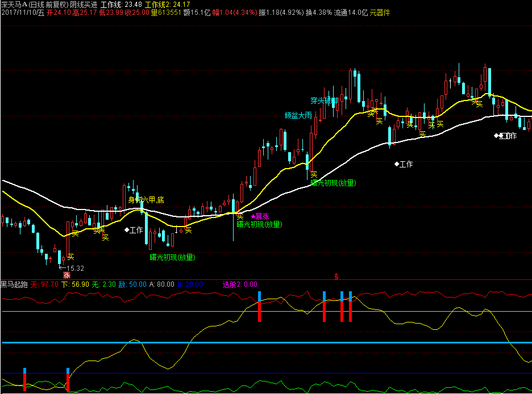This screenshot has height=394, width=532.
Task: Click the leftmost ◆工作 label
Action: (134, 230)
